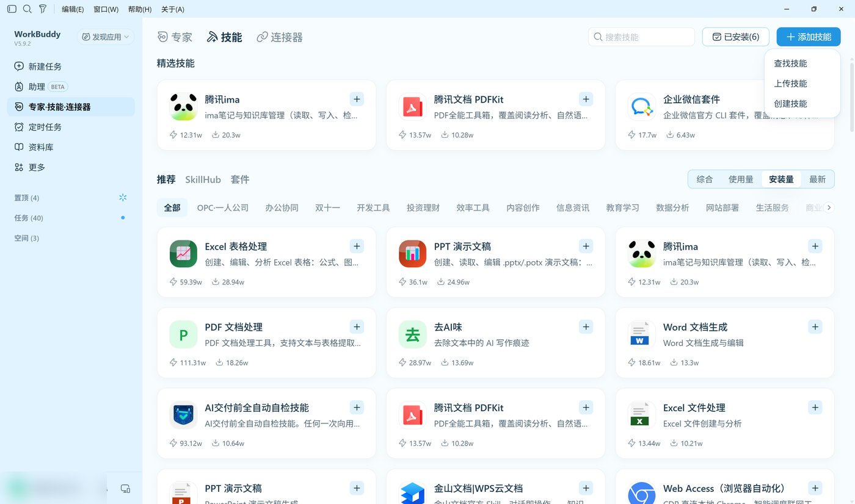This screenshot has height=504, width=855.
Task: Switch to the 专家 tab
Action: coord(175,37)
